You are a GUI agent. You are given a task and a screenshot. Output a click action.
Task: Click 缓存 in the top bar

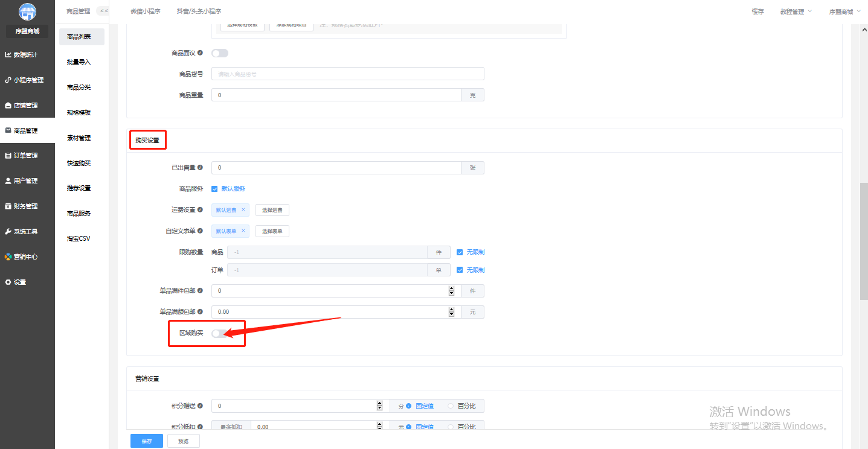758,11
